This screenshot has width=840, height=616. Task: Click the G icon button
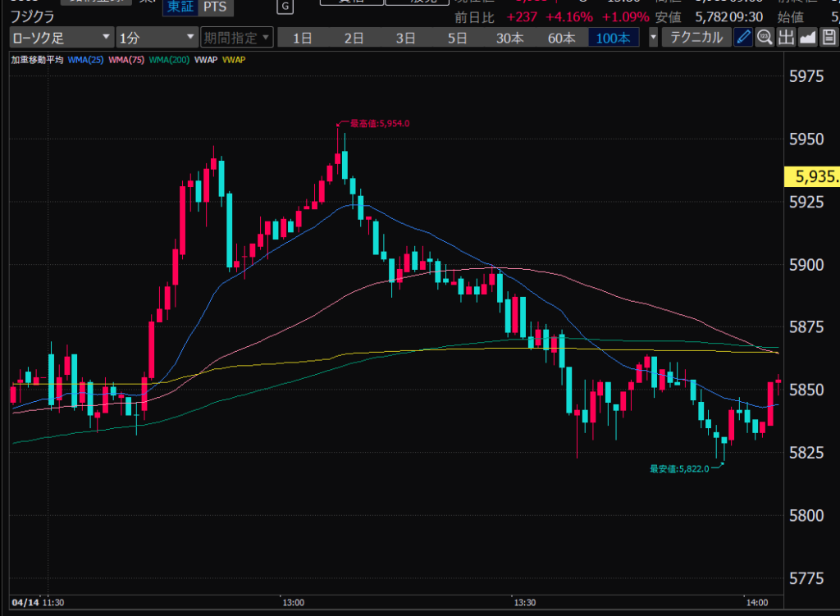pyautogui.click(x=285, y=7)
